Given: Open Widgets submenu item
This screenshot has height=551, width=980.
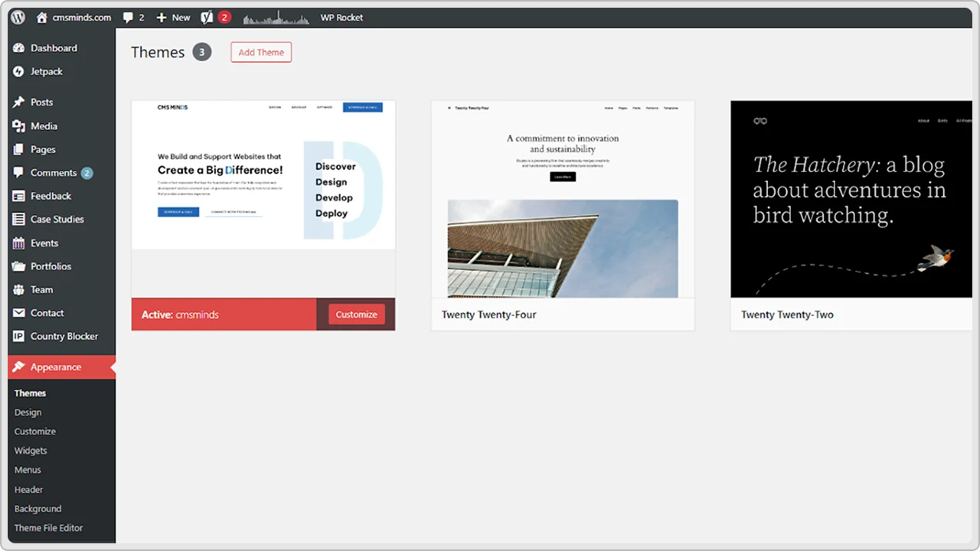Looking at the screenshot, I should (31, 451).
